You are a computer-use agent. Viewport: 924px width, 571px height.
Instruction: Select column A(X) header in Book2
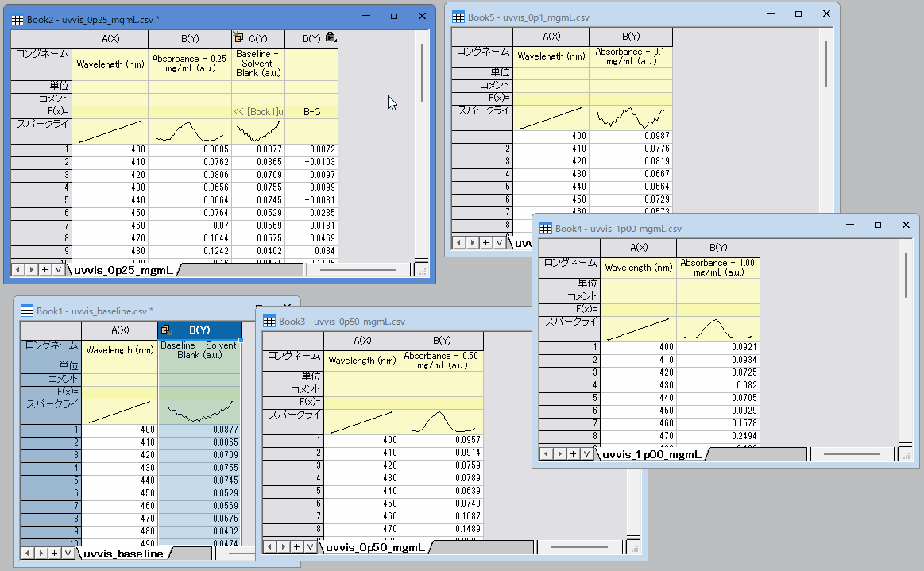click(110, 38)
